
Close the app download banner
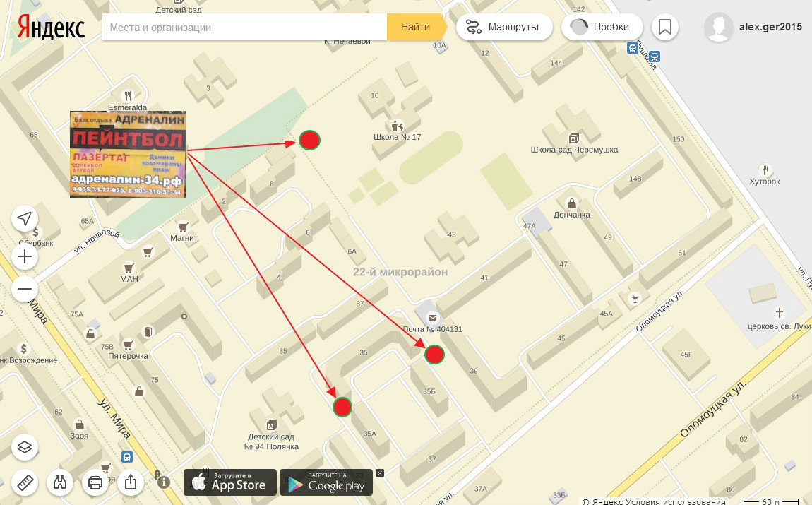[x=379, y=473]
